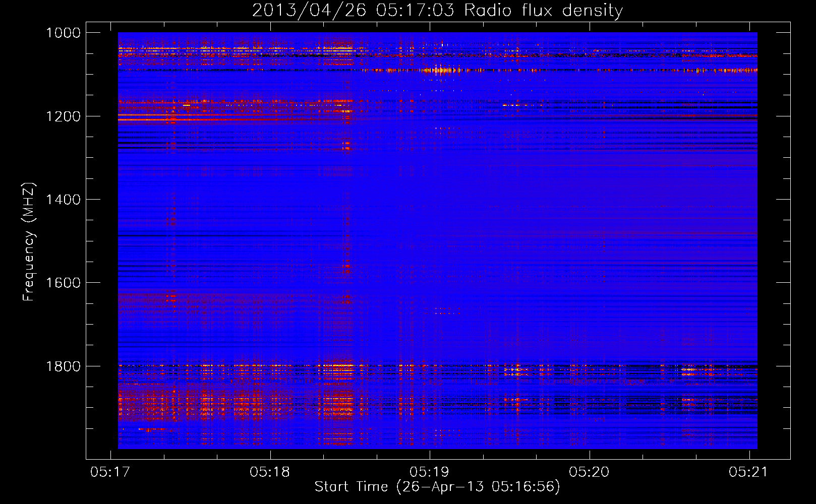The height and width of the screenshot is (504, 816).
Task: Click the 05:19 time tick label
Action: [x=429, y=472]
